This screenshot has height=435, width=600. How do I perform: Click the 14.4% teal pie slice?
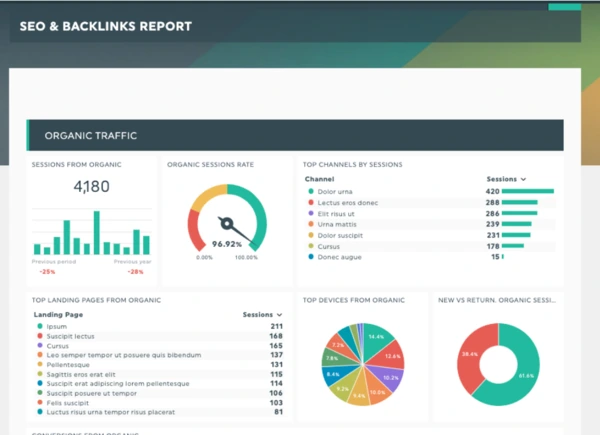coord(376,338)
